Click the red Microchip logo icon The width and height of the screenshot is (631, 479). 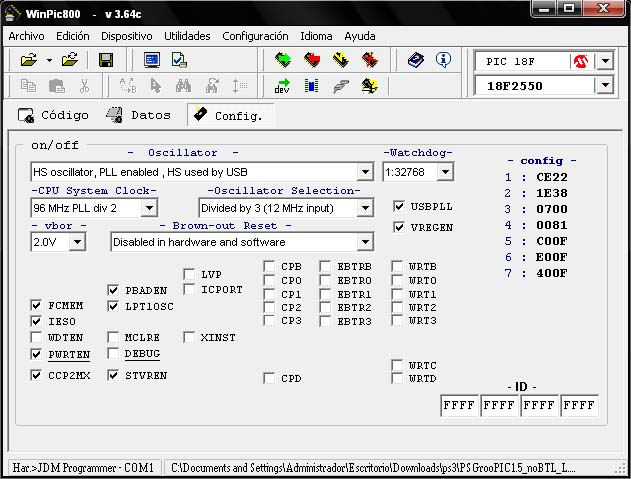581,61
